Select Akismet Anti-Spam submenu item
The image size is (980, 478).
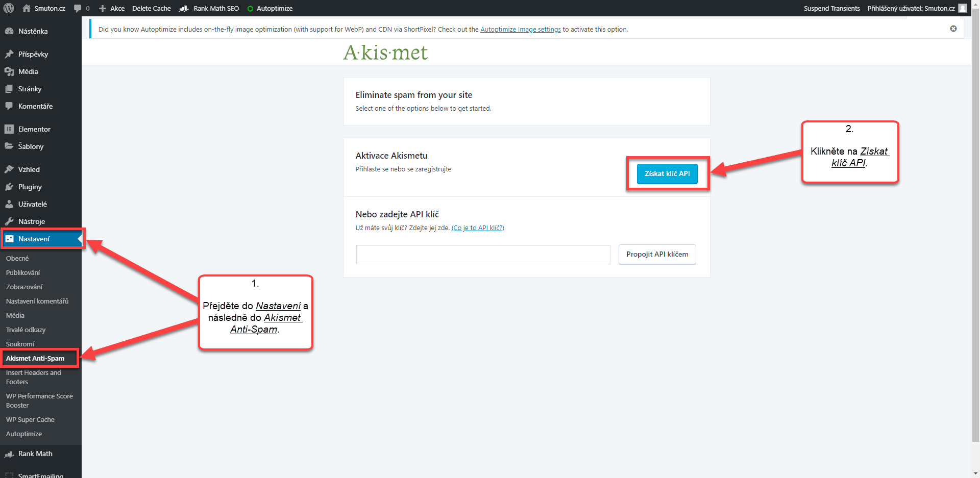click(35, 358)
